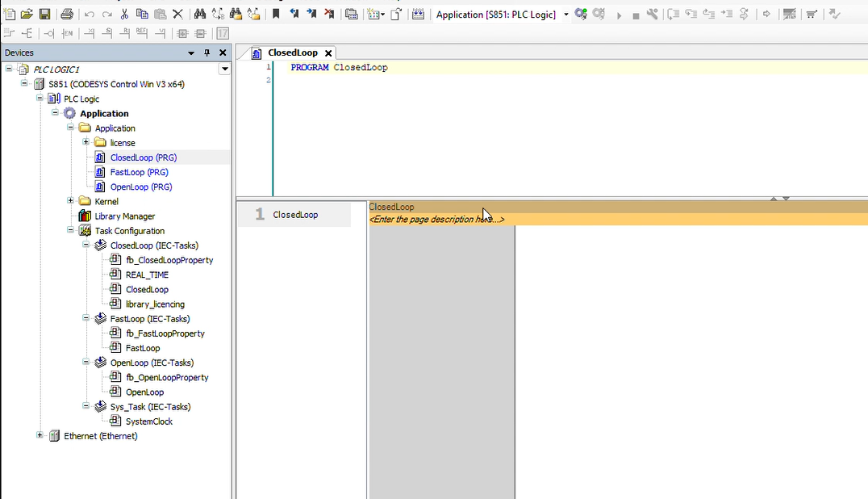Toggle bookmark with black bookmark icon
Viewport: 868px width, 499px height.
click(x=276, y=15)
